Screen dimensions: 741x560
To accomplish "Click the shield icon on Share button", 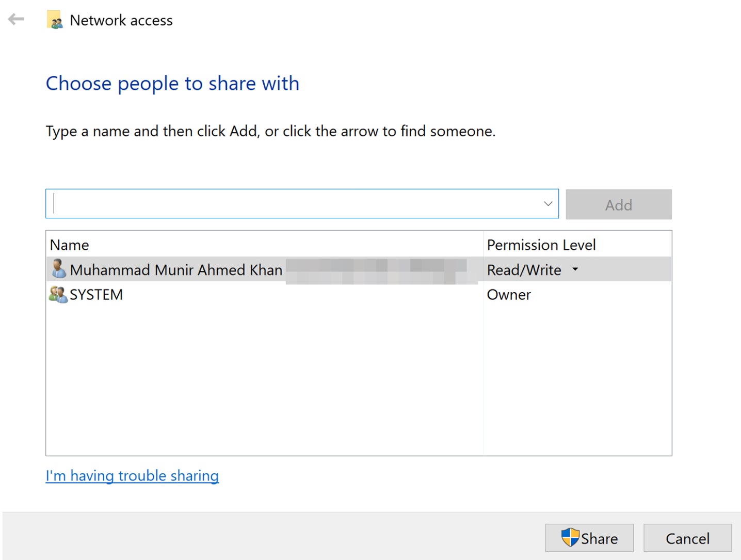I will (x=570, y=537).
